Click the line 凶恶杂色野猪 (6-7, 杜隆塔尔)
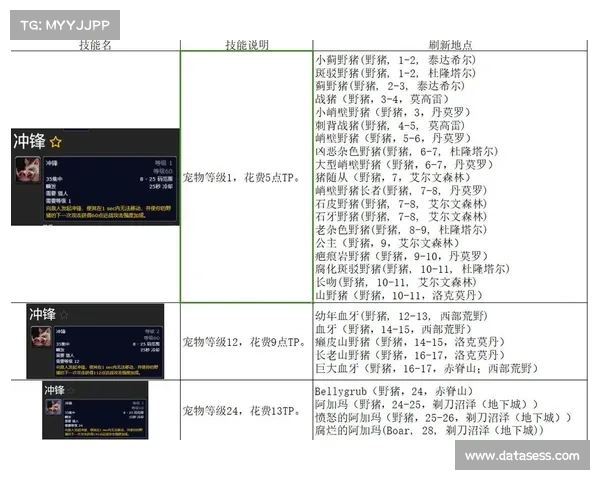600x480 pixels. (x=406, y=151)
